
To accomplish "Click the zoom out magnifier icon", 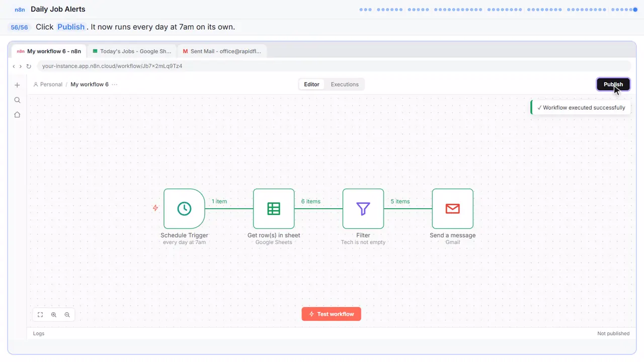I will point(67,315).
